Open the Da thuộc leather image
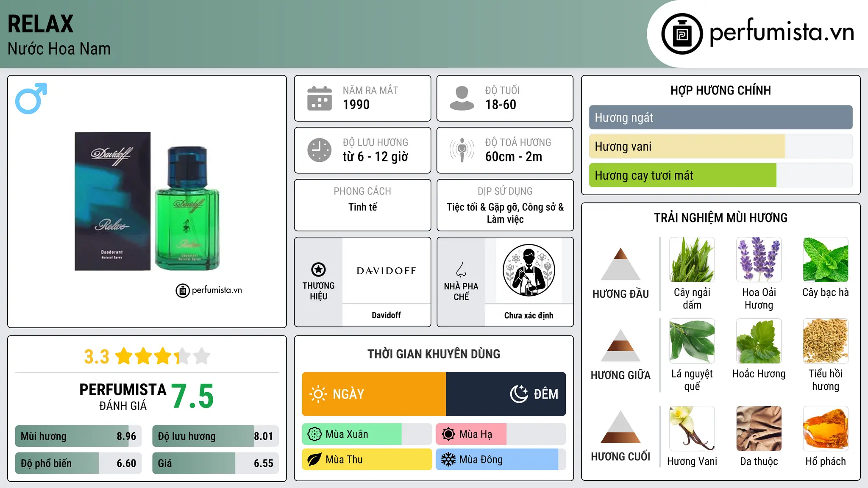Viewport: 868px width, 488px height. (x=759, y=429)
